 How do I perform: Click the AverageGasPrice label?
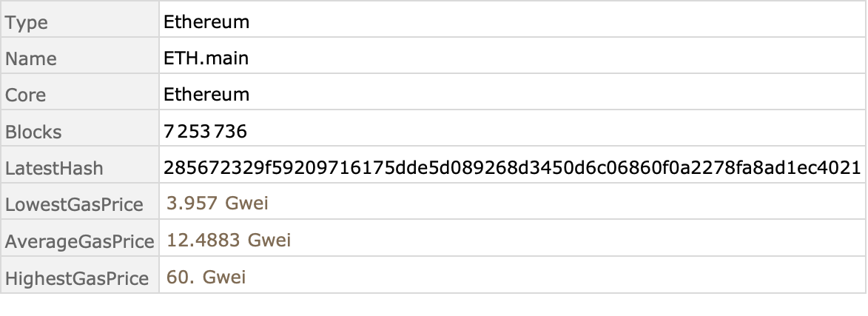pos(80,242)
